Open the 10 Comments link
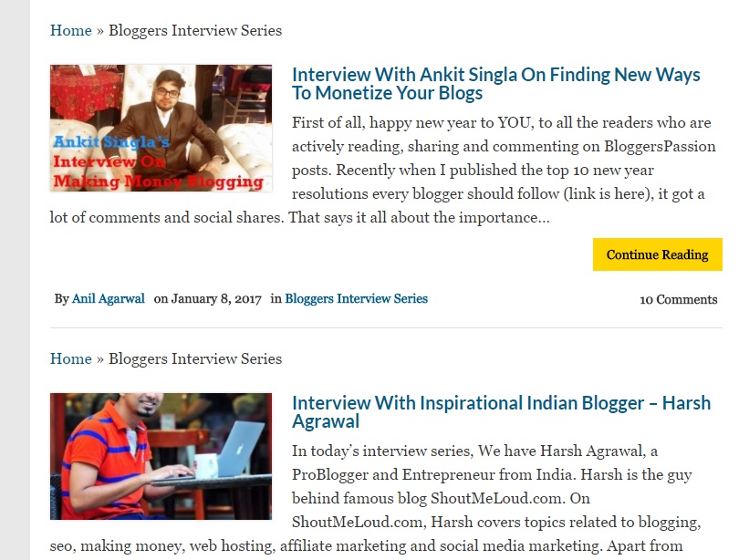Image resolution: width=739 pixels, height=560 pixels. tap(678, 299)
